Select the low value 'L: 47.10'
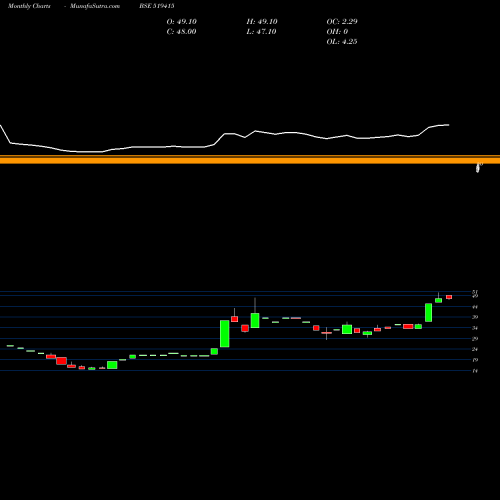This screenshot has width=500, height=500. [261, 32]
